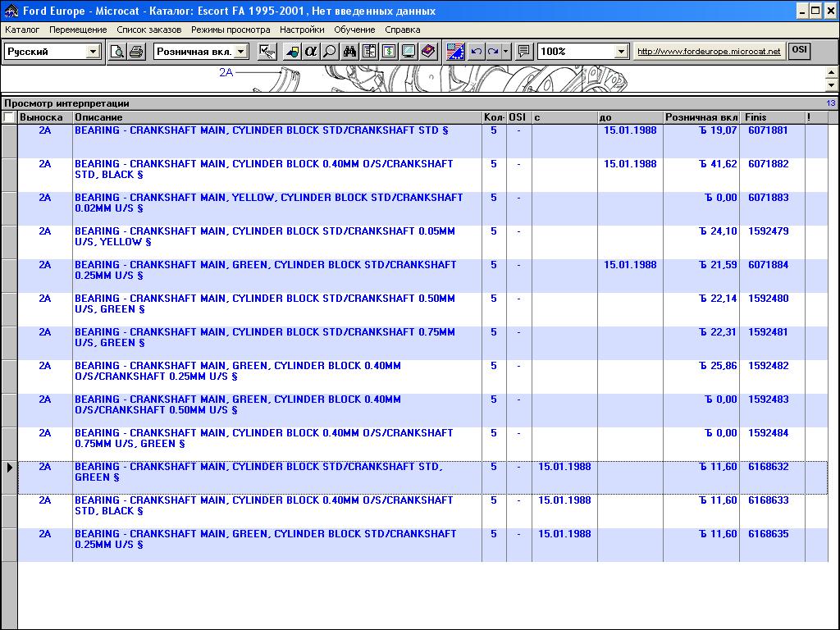Open the Розничная вкл. price dropdown
Viewport: 840px width, 630px height.
[240, 52]
